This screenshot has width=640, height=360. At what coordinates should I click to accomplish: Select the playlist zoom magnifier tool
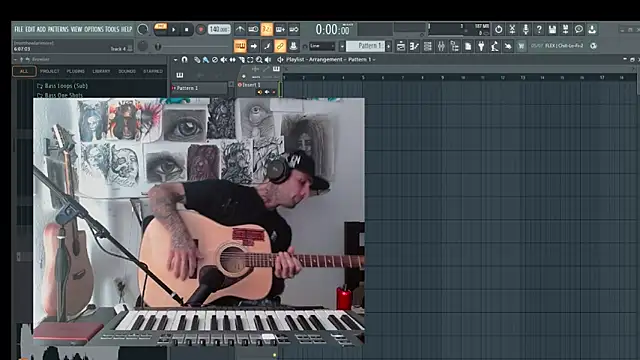click(x=259, y=60)
